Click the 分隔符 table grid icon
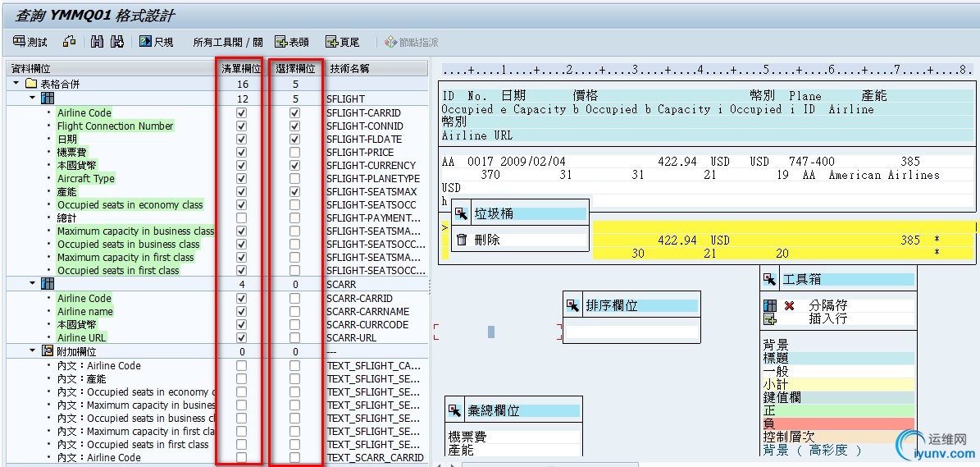This screenshot has height=467, width=980. point(770,305)
